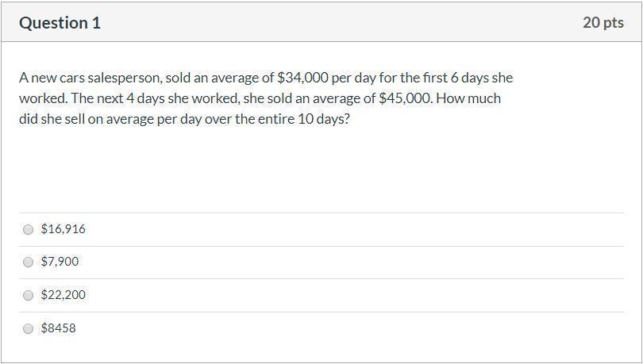643x364 pixels.
Task: Choose the $7,900 radio option
Action: click(x=29, y=262)
